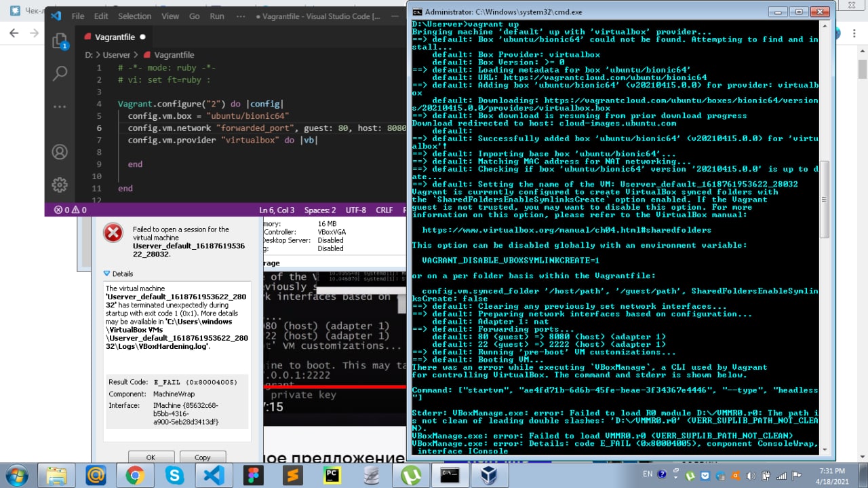Click the taskbar clock showing 7:31 PM

[831, 475]
